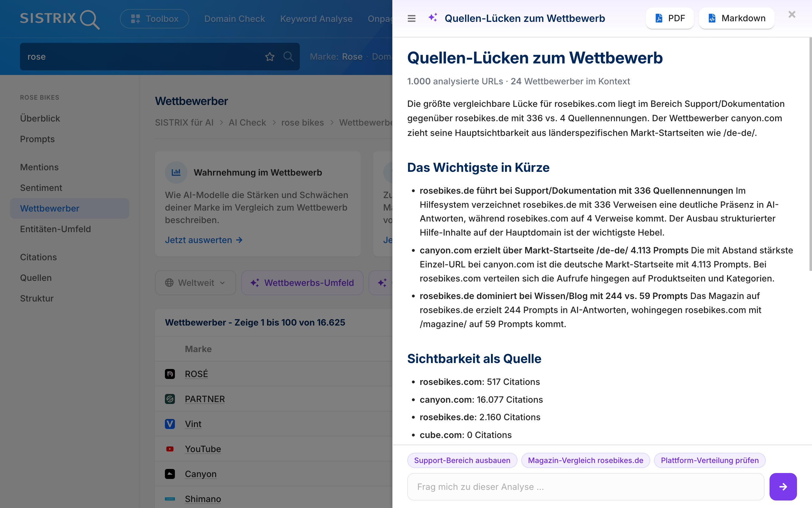Click 'rosebikes.de: 2.160 Citations' entry
The image size is (812, 508).
(480, 417)
